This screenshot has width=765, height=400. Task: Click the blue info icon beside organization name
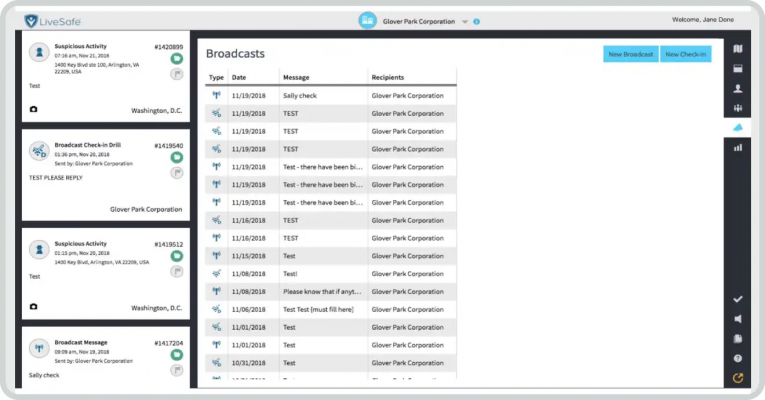pyautogui.click(x=477, y=21)
